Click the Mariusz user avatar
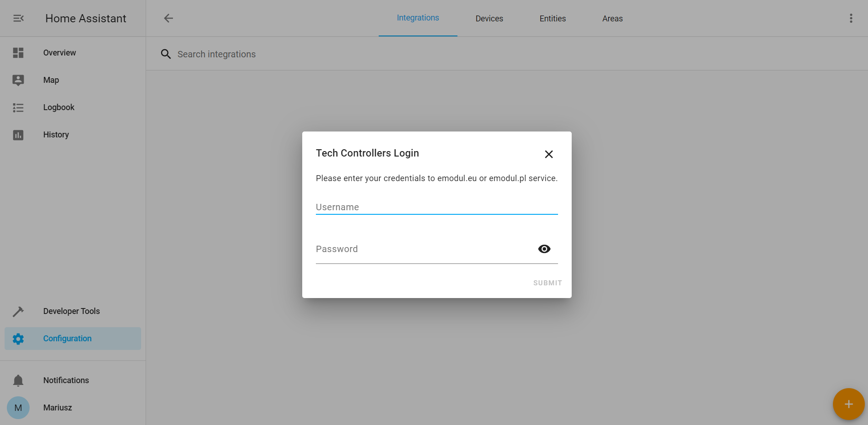The image size is (868, 425). tap(18, 408)
